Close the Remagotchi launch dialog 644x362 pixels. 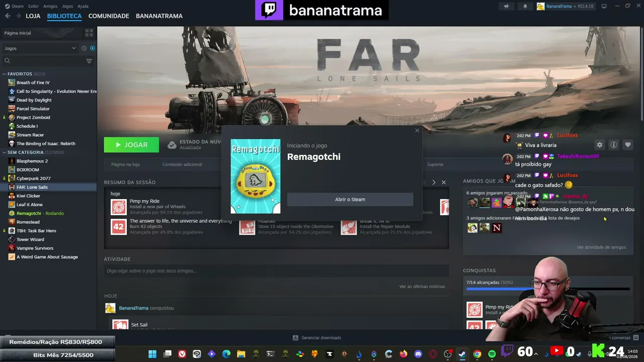tap(417, 131)
